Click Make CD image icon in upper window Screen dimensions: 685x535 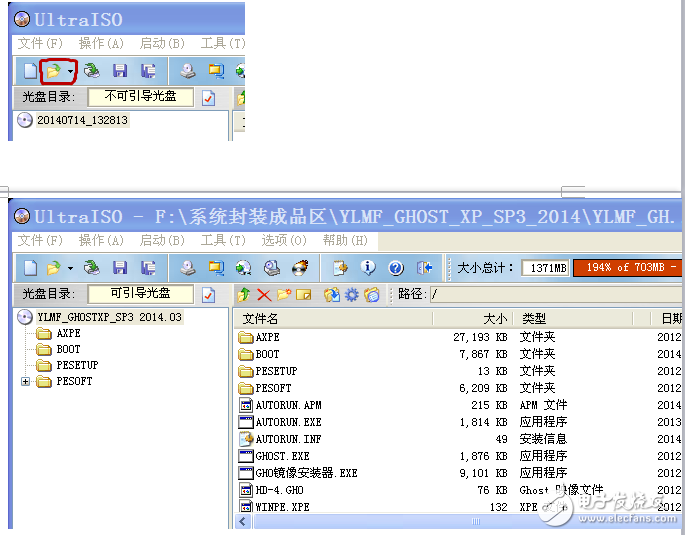tap(188, 71)
